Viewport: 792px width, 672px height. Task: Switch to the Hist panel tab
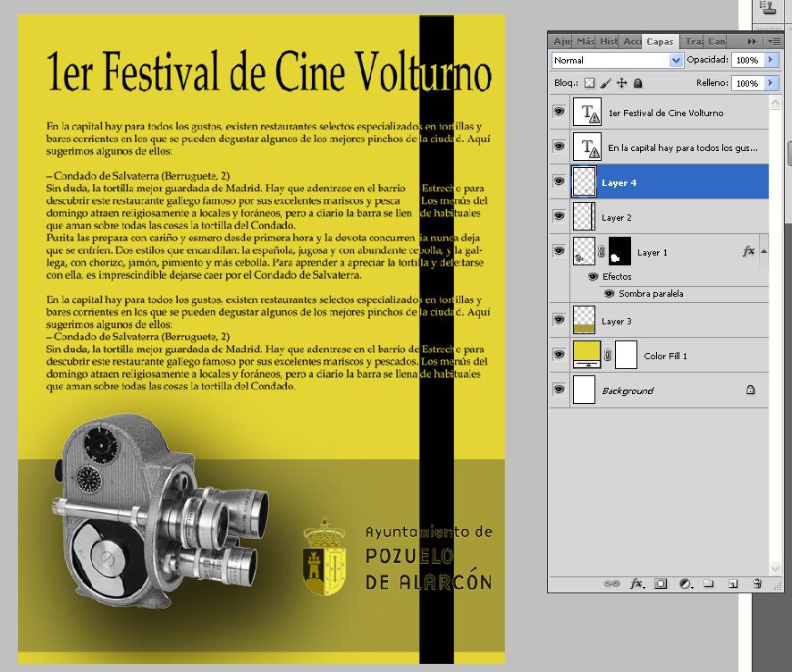(608, 41)
